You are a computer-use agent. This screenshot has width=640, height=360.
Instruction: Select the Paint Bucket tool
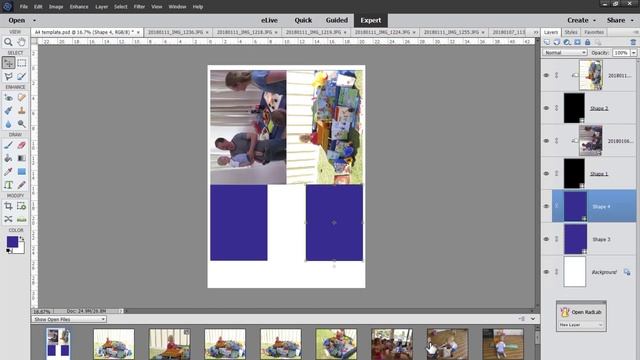pos(8,158)
